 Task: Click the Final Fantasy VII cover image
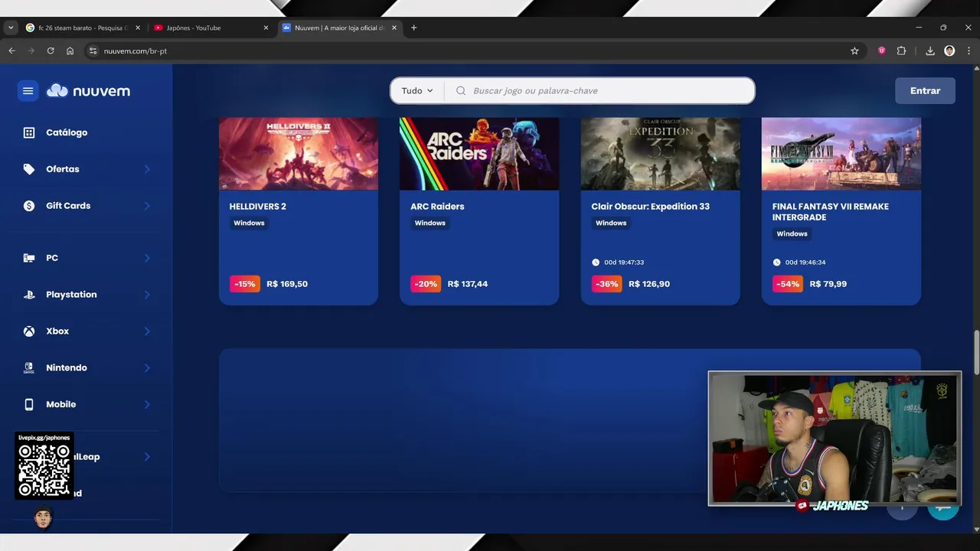[841, 153]
